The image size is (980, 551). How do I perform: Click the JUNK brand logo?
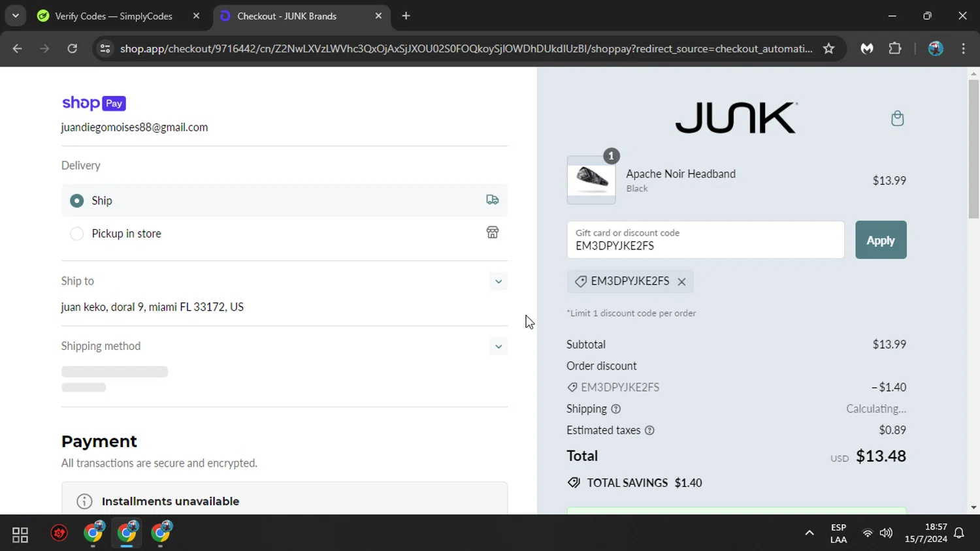(x=736, y=118)
